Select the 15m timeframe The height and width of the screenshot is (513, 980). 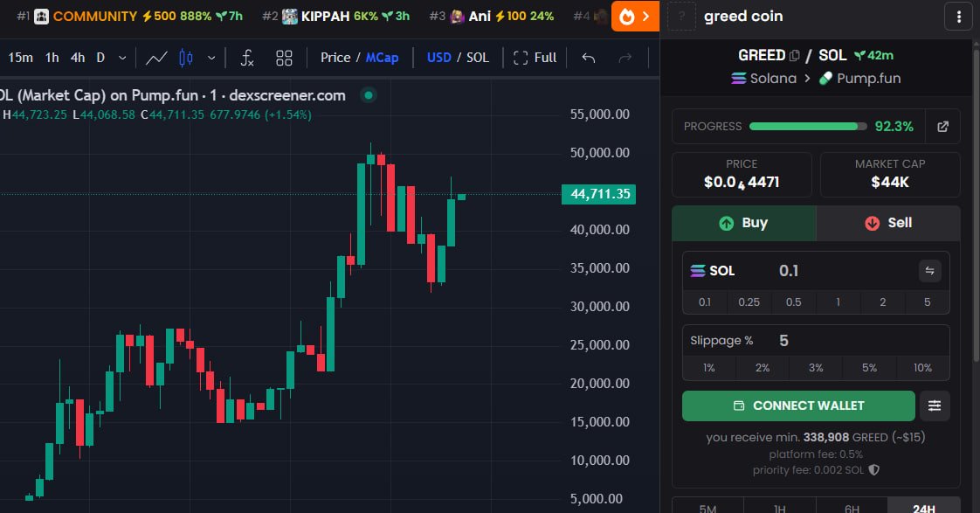(x=21, y=58)
